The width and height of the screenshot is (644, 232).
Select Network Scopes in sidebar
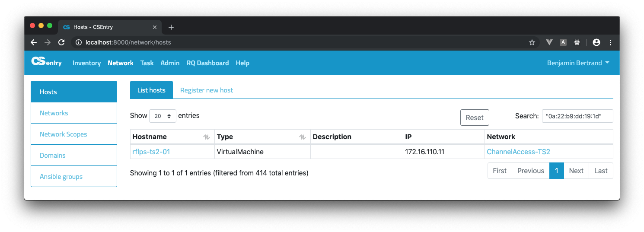(x=64, y=134)
